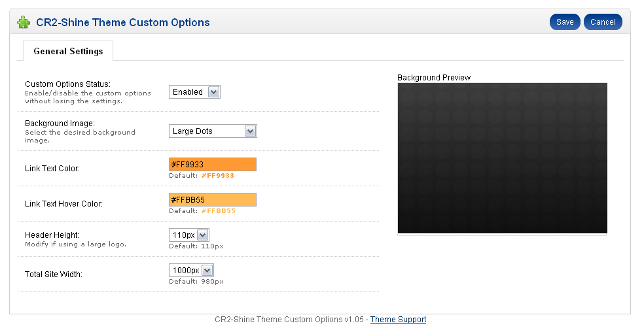
Task: Click the default #FF9933 color value
Action: point(218,176)
